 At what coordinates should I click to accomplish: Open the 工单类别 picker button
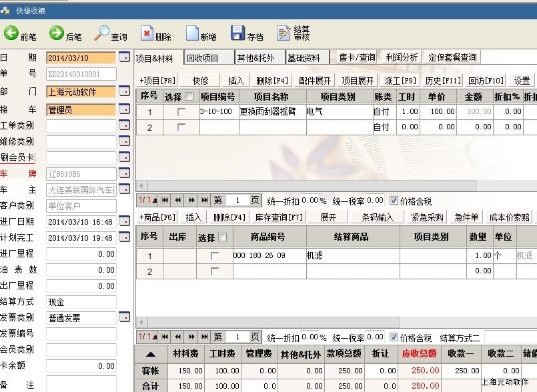124,125
